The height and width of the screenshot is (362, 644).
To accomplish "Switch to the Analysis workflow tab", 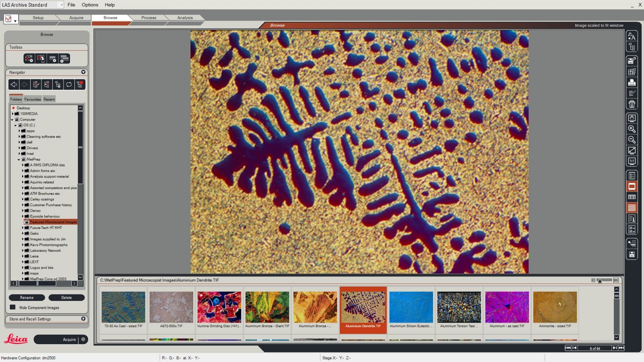I will pos(184,18).
